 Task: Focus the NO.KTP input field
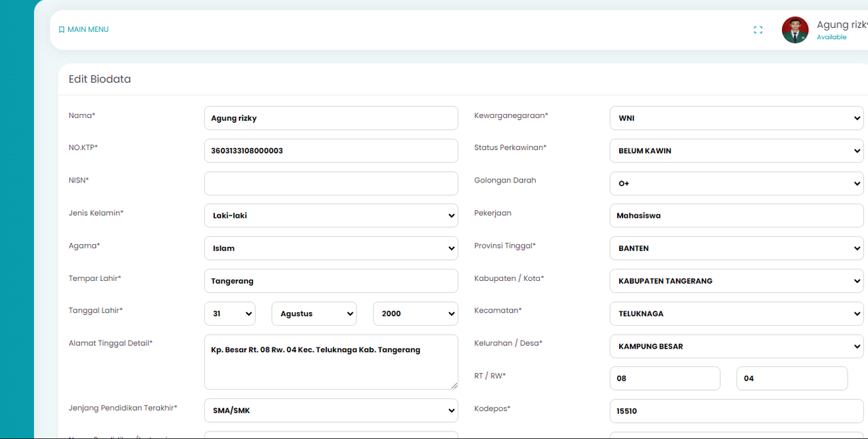pyautogui.click(x=331, y=151)
